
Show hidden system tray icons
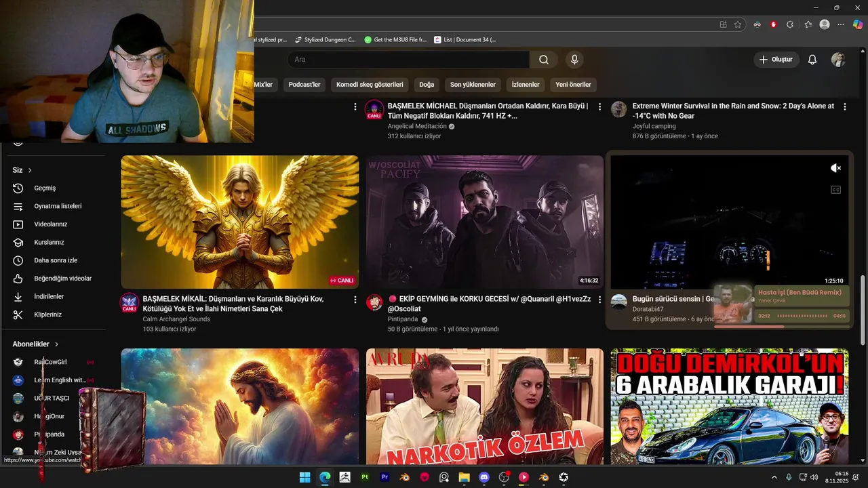coord(774,477)
